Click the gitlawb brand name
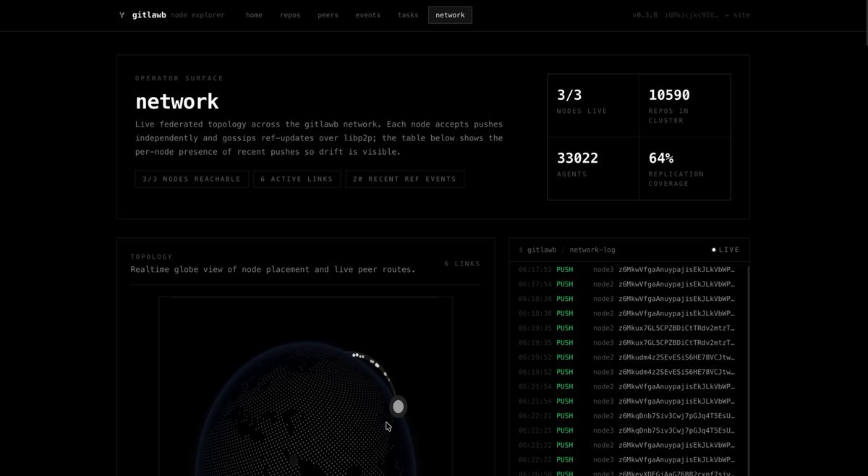The width and height of the screenshot is (868, 476). pyautogui.click(x=149, y=15)
